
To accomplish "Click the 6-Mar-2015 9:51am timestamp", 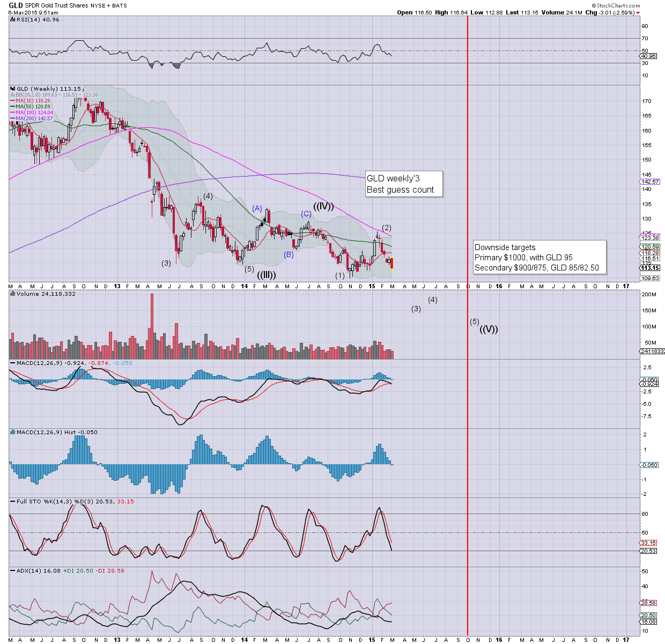I will pyautogui.click(x=33, y=12).
